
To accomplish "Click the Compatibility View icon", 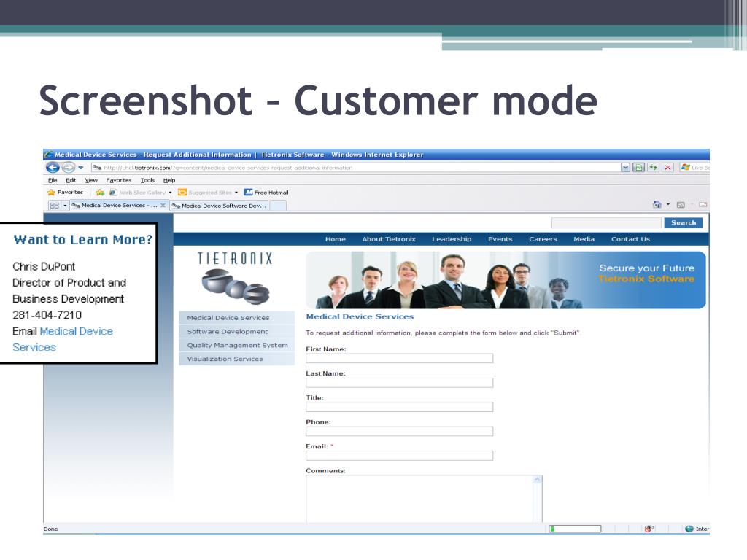I will click(x=638, y=168).
